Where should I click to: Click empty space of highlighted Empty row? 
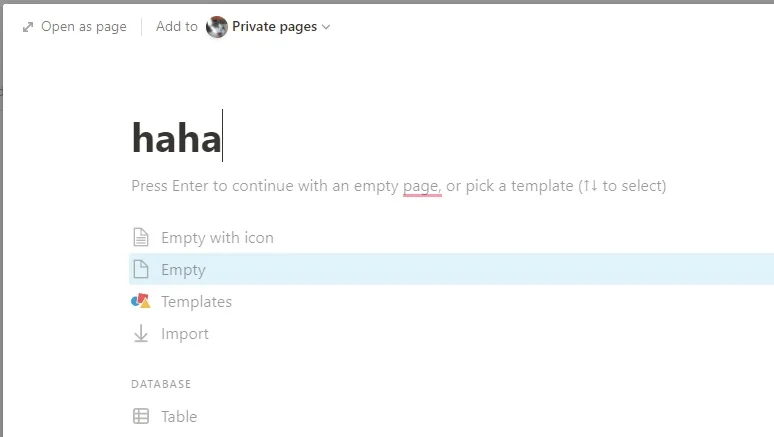coord(489,270)
